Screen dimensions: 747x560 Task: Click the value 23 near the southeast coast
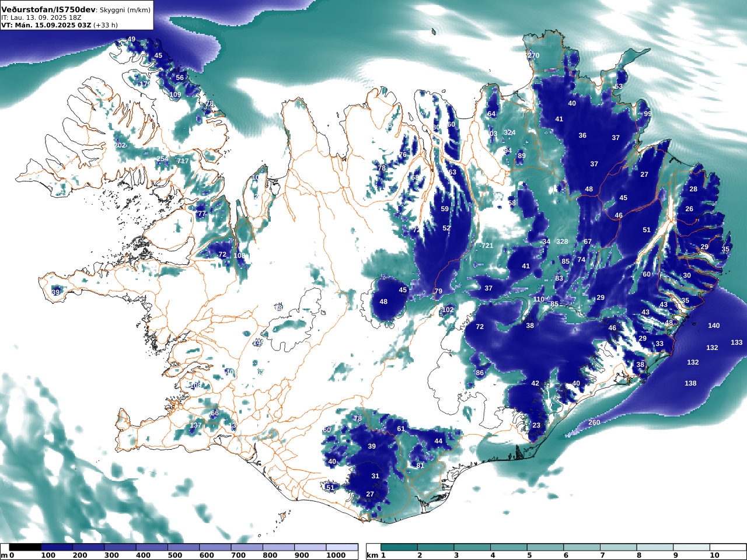536,425
